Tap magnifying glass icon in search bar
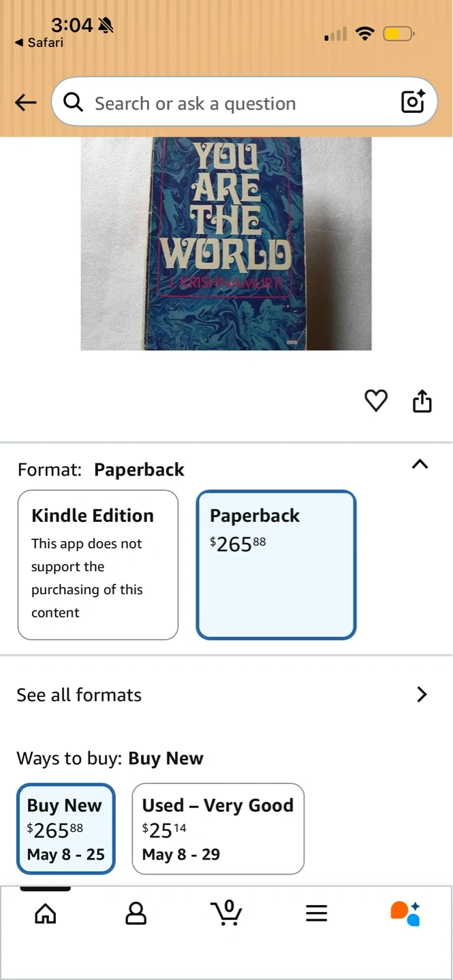 (x=73, y=103)
